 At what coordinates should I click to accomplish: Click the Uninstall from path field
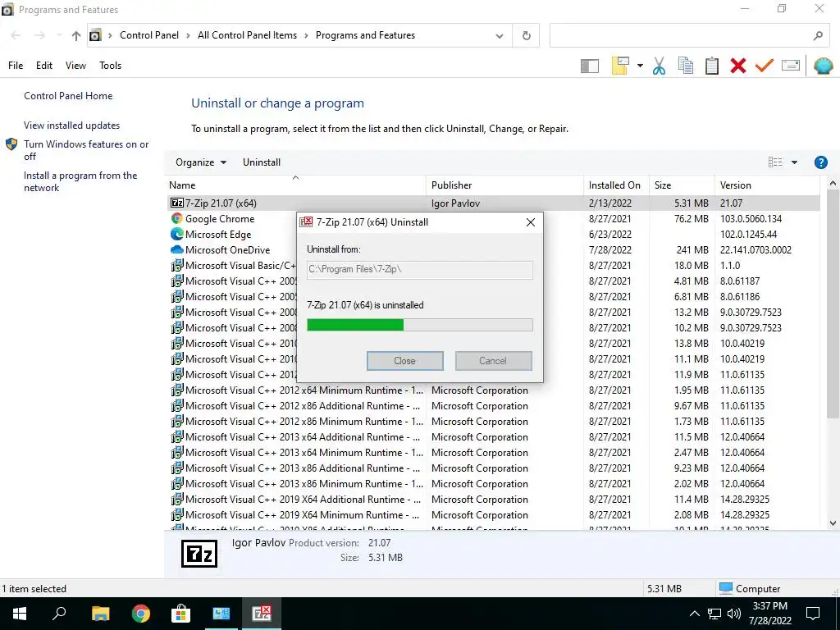tap(419, 269)
